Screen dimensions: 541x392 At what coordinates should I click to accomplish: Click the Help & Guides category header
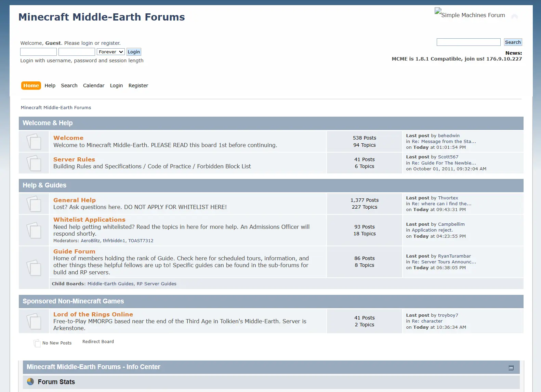click(271, 185)
